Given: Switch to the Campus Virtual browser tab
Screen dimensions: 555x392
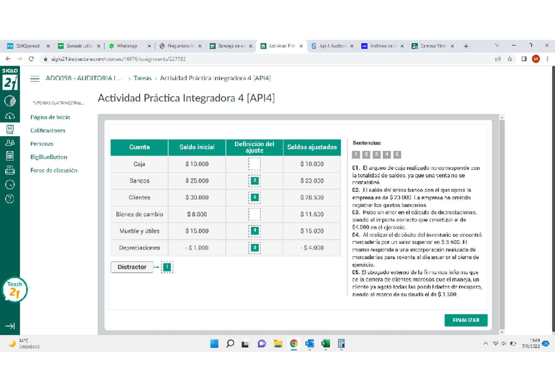Looking at the screenshot, I should pos(433,46).
